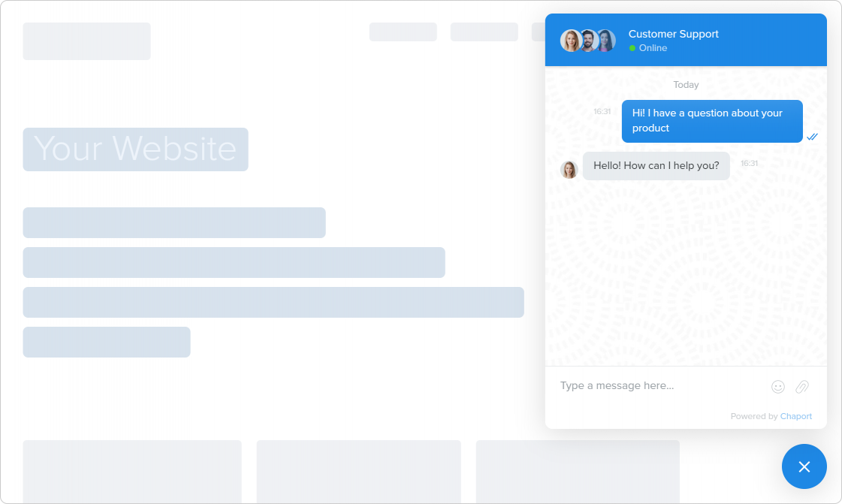Open the emoji picker in the chat
The image size is (842, 504).
(777, 386)
